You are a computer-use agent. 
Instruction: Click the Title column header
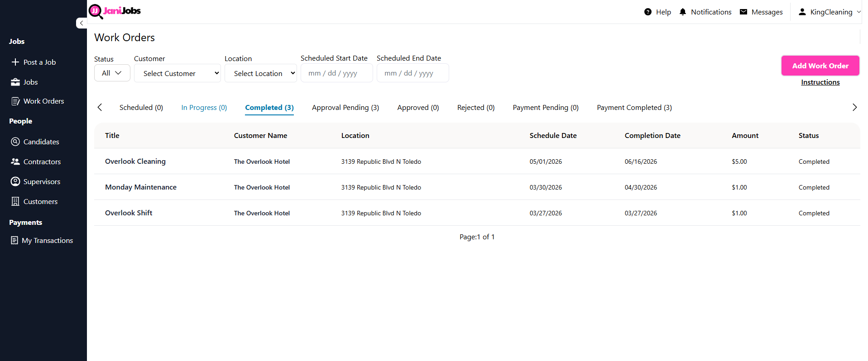112,135
